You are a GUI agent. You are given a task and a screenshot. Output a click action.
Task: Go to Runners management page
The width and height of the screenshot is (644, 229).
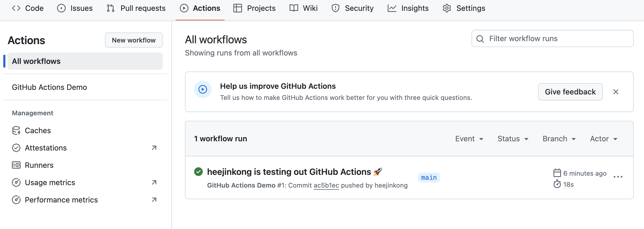[x=85, y=165]
